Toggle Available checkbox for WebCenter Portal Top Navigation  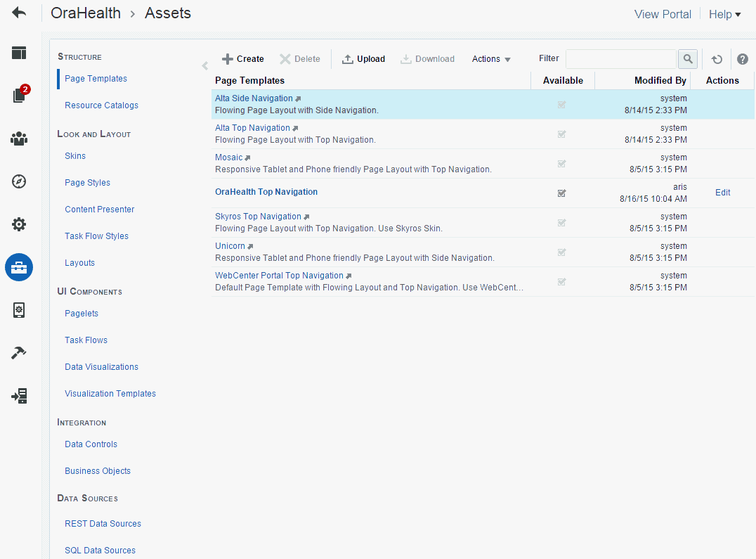point(561,281)
